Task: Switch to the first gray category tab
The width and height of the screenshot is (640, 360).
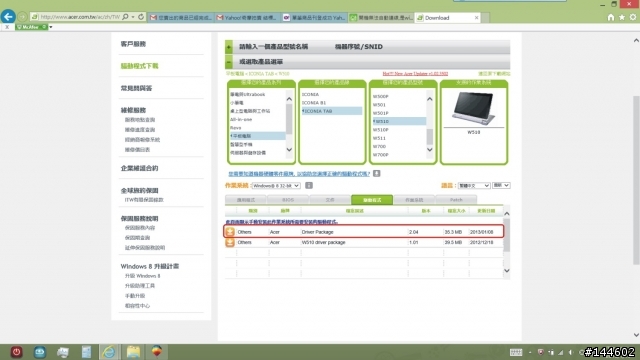Action: 246,200
